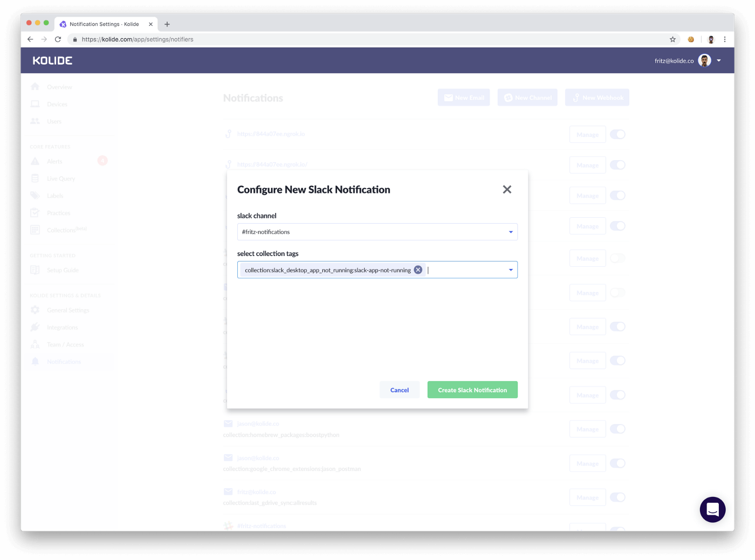Disable the toggle next to fritz@kolide.co email notifier
This screenshot has width=755, height=560.
pyautogui.click(x=617, y=497)
